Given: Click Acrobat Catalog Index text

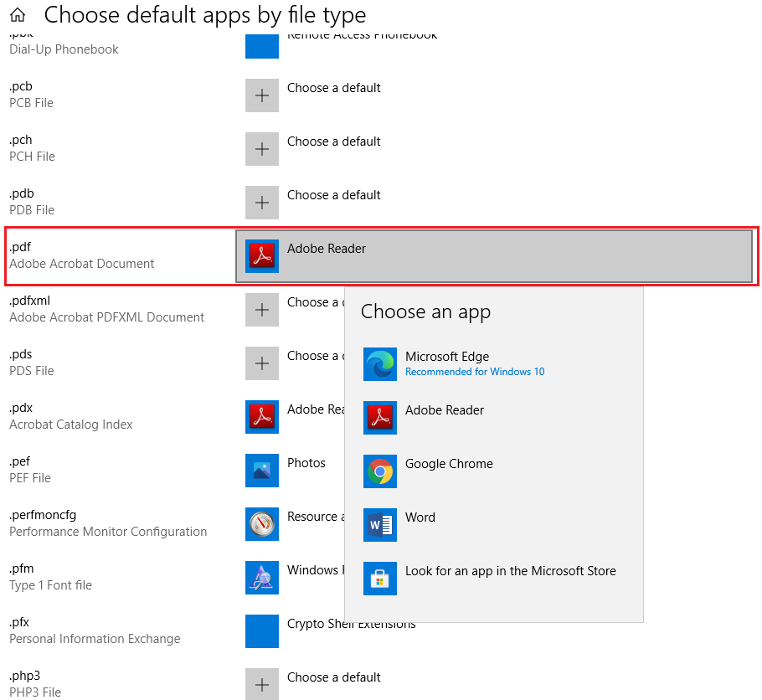Looking at the screenshot, I should point(71,425).
